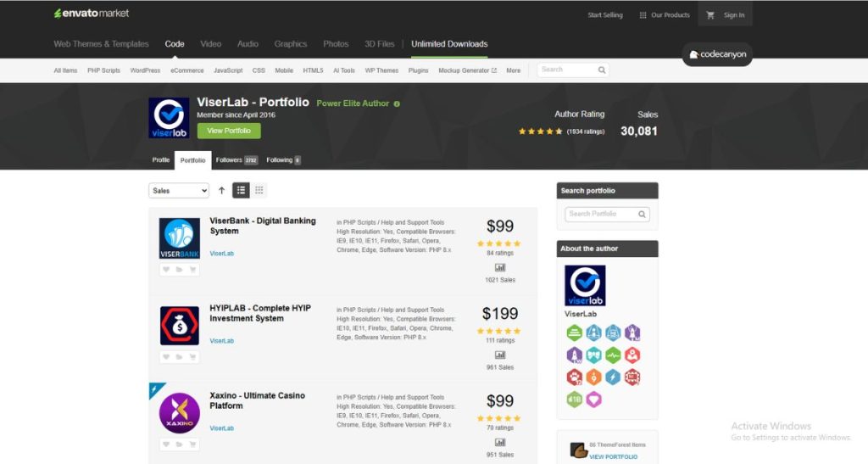Click the blue lightning bolt author badge
Viewport: 868px width, 464px height.
613,377
